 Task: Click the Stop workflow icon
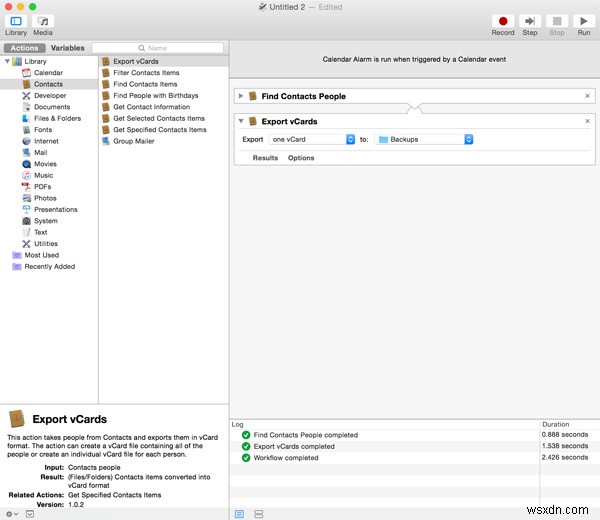coord(557,21)
